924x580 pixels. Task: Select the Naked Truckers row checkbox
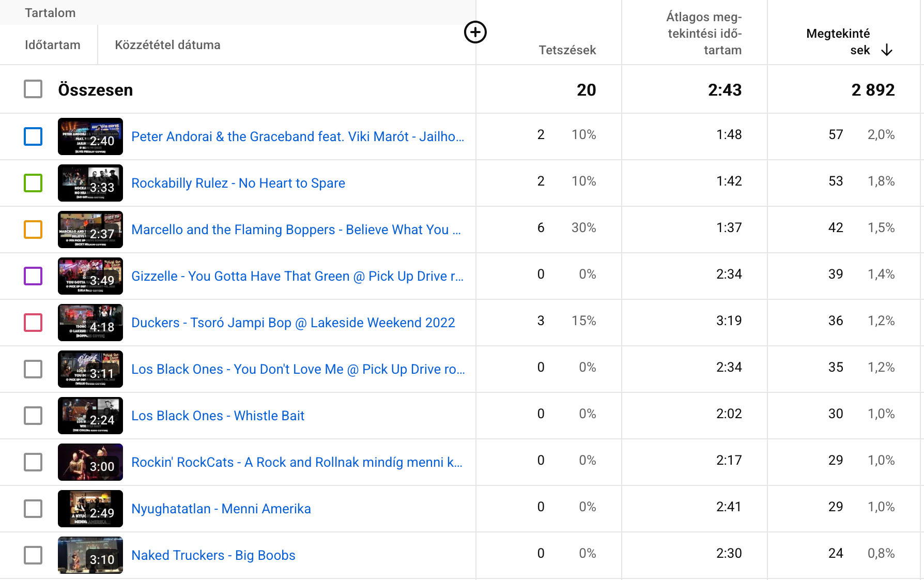click(x=33, y=555)
